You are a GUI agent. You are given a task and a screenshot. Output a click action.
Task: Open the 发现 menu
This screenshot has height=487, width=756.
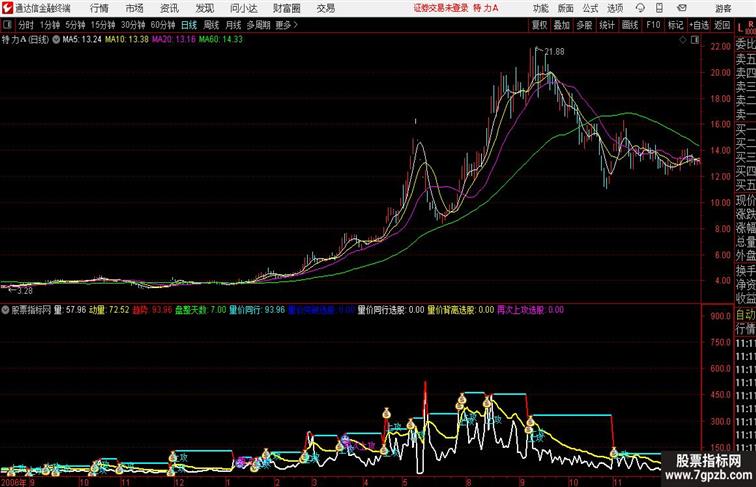click(x=204, y=8)
